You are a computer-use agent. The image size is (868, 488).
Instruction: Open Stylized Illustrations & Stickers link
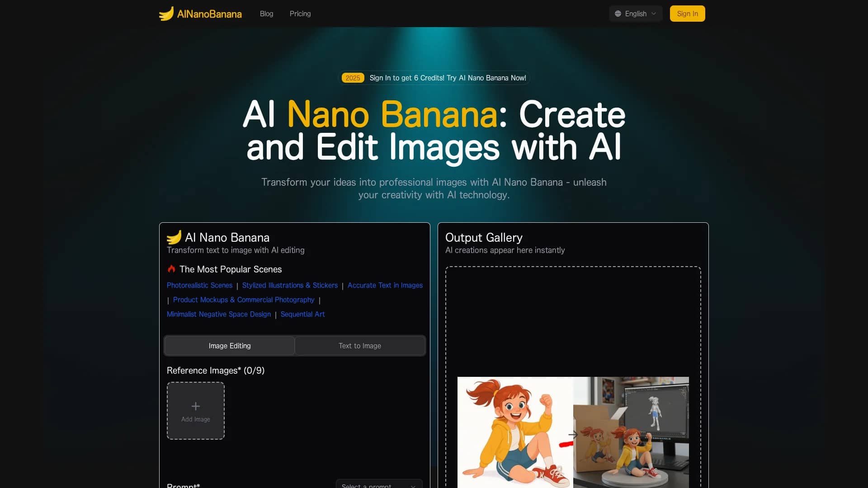point(290,285)
